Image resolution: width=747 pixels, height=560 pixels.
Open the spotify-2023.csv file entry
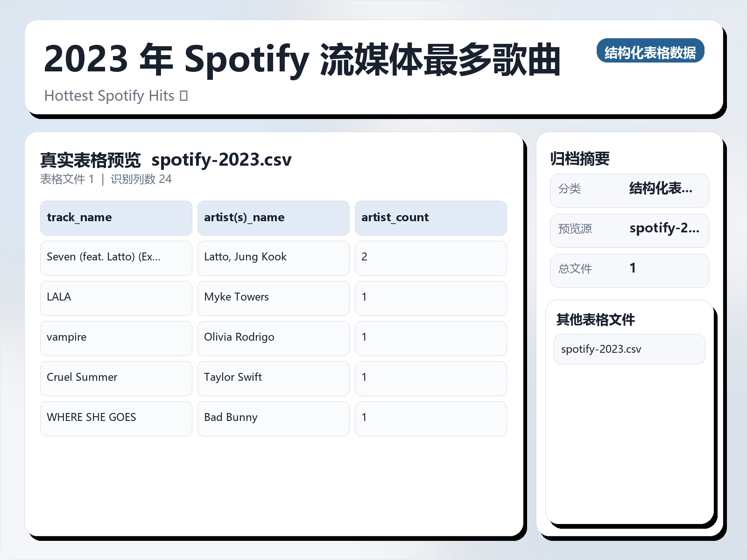click(629, 349)
